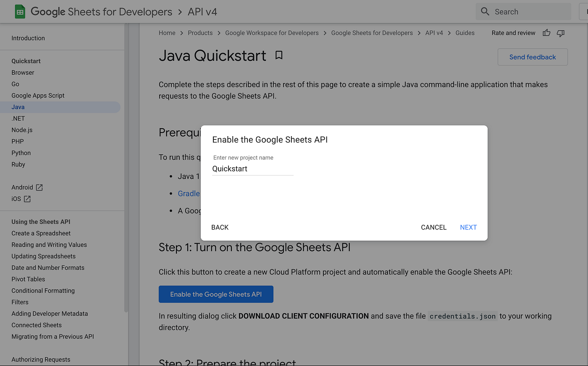Click the thumbs down rating icon
This screenshot has width=588, height=366.
(561, 33)
